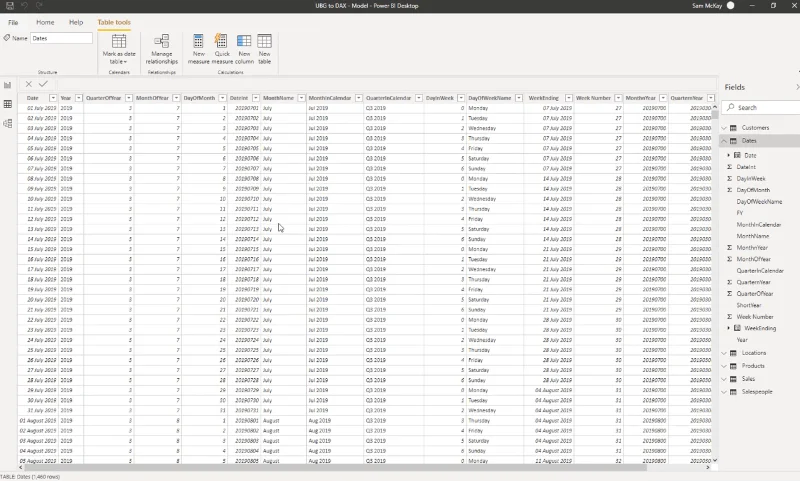Click Mark as date table icon
The height and width of the screenshot is (481, 800).
pos(119,41)
